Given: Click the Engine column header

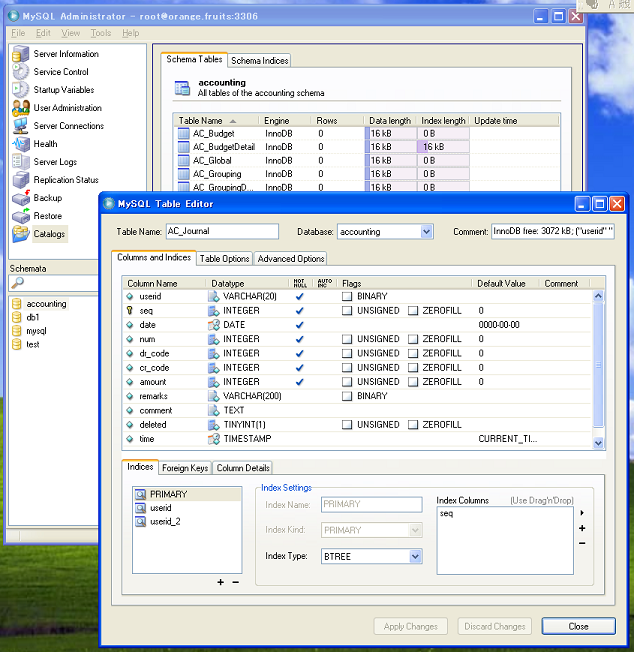Looking at the screenshot, I should point(285,121).
